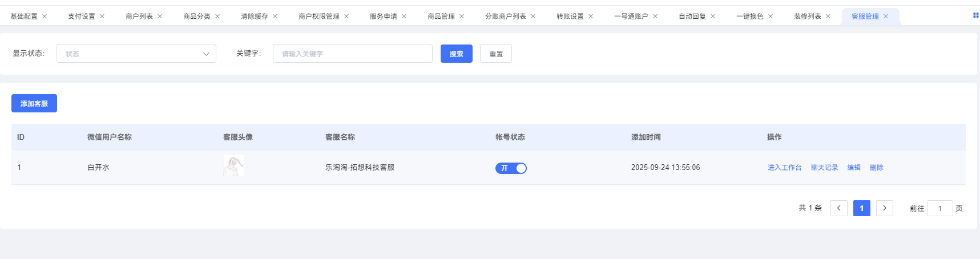The image size is (980, 259).
Task: Close the 清除缓存 tab via X icon
Action: coord(275,17)
